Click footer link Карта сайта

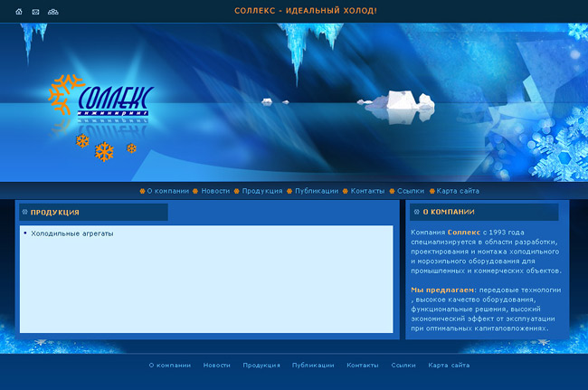(x=449, y=366)
